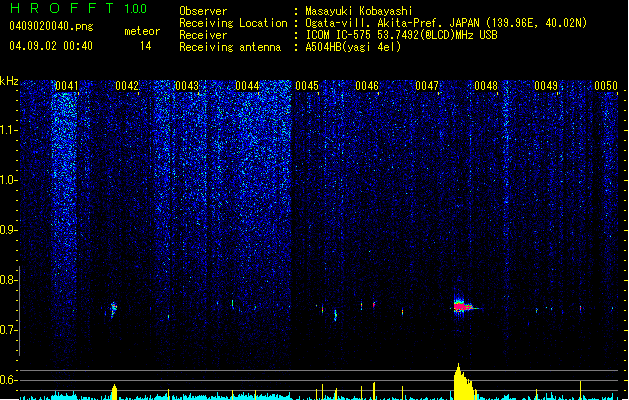This screenshot has width=629, height=400.
Task: Click the 0043 time marker
Action: (187, 86)
